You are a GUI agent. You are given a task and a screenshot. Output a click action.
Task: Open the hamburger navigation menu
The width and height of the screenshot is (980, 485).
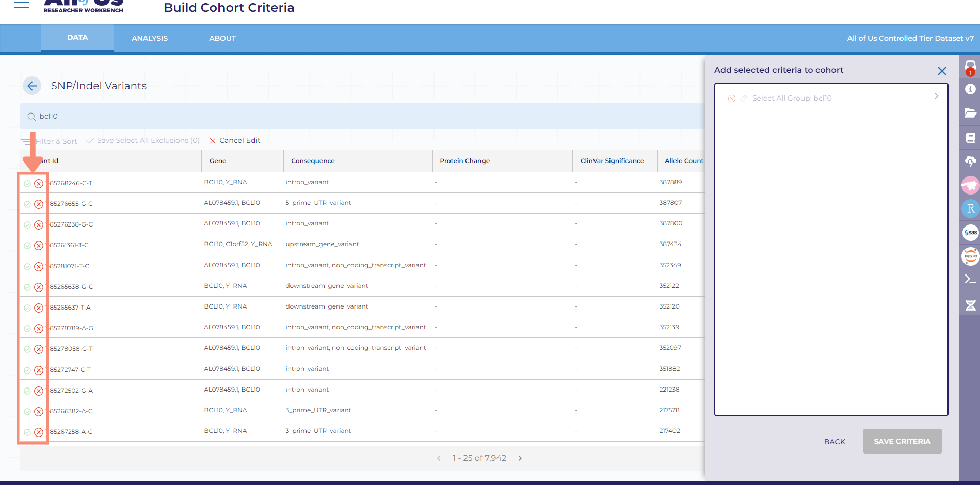pyautogui.click(x=22, y=4)
